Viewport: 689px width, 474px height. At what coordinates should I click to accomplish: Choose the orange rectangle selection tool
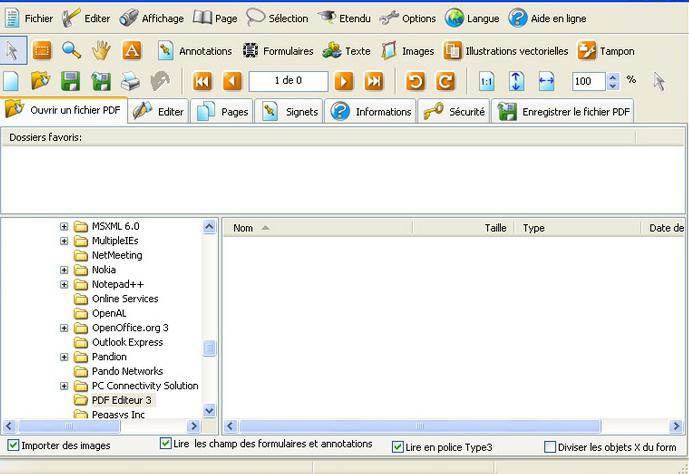[42, 51]
